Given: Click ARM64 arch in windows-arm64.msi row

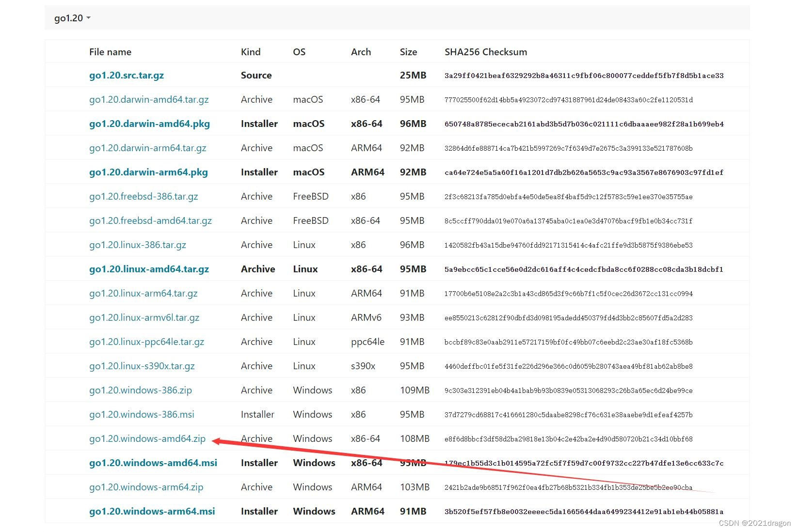Looking at the screenshot, I should tap(367, 511).
